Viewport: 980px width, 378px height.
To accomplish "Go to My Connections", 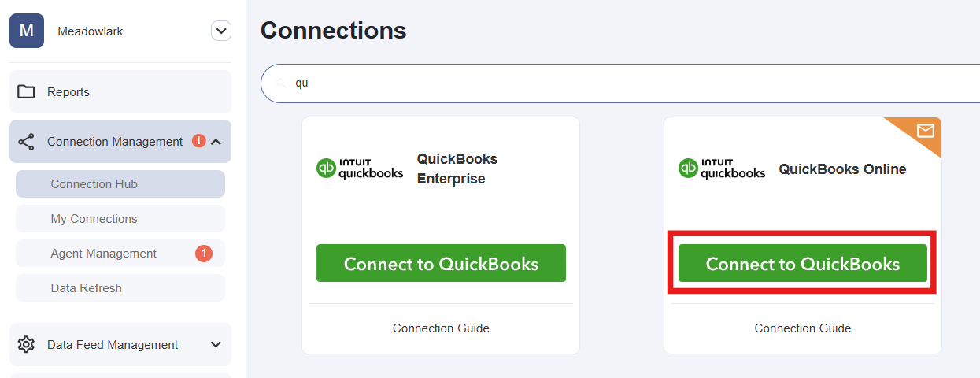I will click(94, 219).
